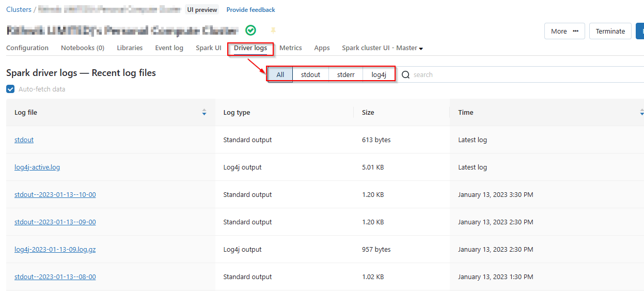Select the log4j log filter
This screenshot has height=291, width=644.
pos(379,74)
